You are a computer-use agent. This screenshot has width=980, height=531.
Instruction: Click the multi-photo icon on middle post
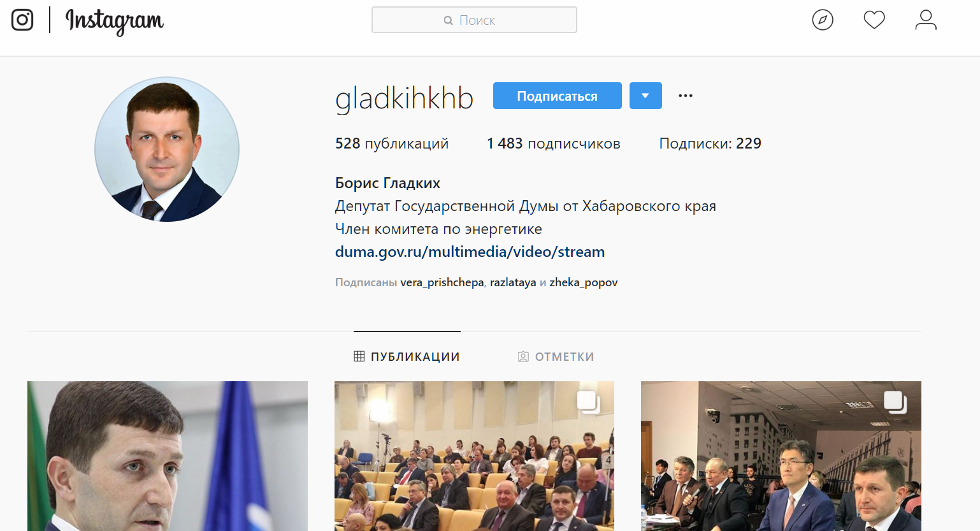click(x=588, y=402)
